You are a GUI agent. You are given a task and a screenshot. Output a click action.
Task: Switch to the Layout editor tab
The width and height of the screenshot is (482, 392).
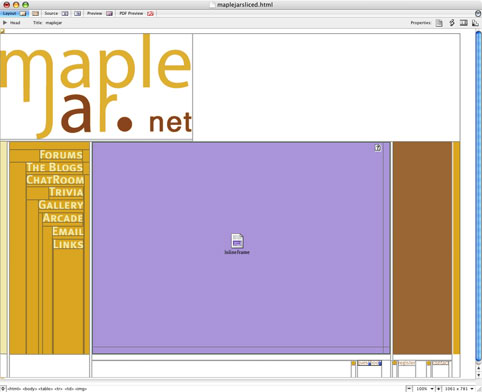14,13
